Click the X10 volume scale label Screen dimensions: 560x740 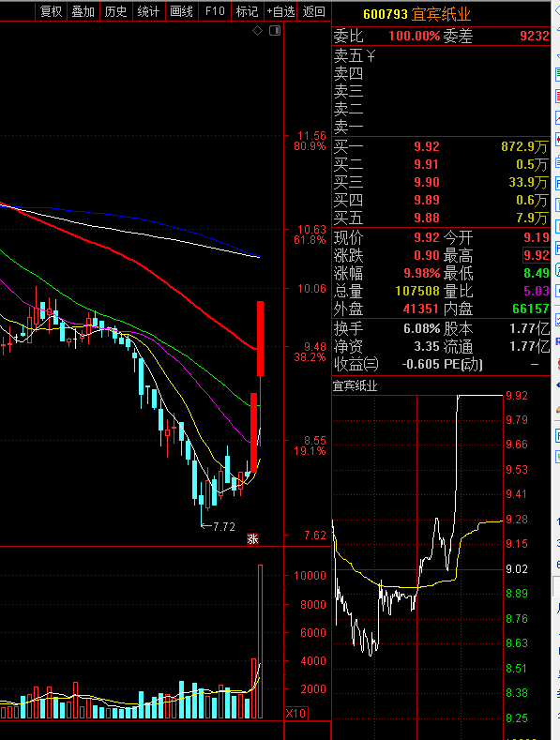pyautogui.click(x=295, y=713)
